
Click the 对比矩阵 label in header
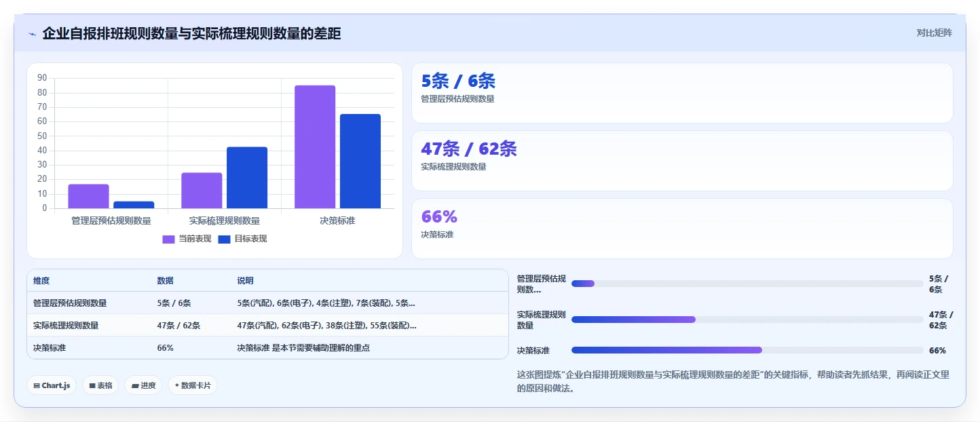coord(934,33)
